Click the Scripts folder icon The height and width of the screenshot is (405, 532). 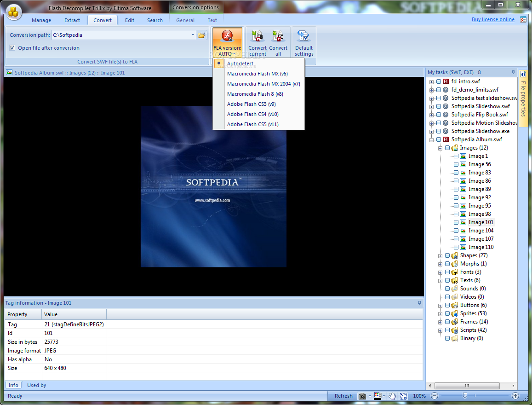point(454,330)
